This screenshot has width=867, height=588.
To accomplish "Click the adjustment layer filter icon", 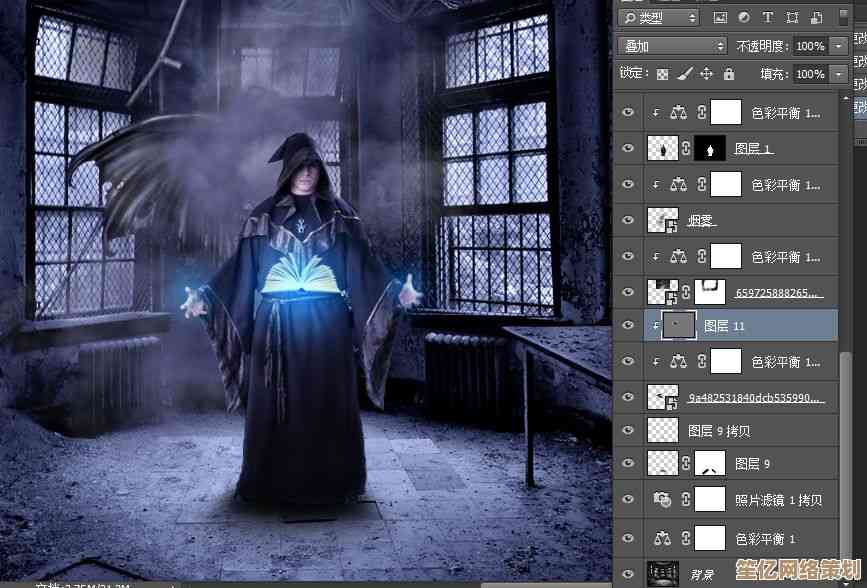I will [x=744, y=18].
